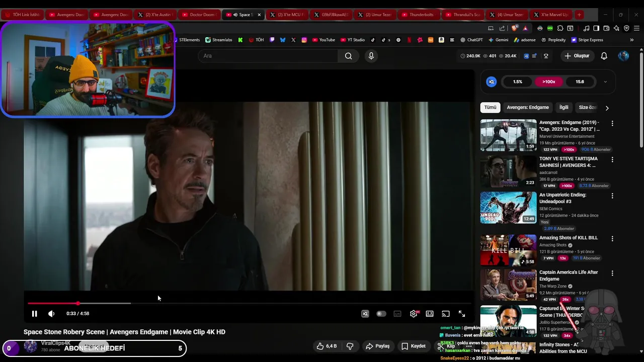This screenshot has width=644, height=362.
Task: Click the Paylaş share button
Action: pos(377,346)
